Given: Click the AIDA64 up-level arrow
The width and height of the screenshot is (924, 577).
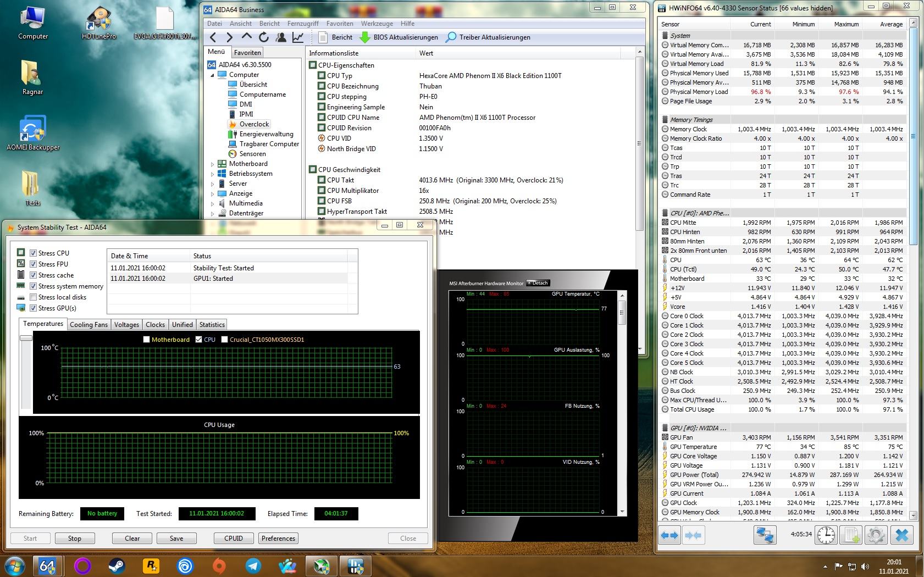Looking at the screenshot, I should tap(247, 36).
